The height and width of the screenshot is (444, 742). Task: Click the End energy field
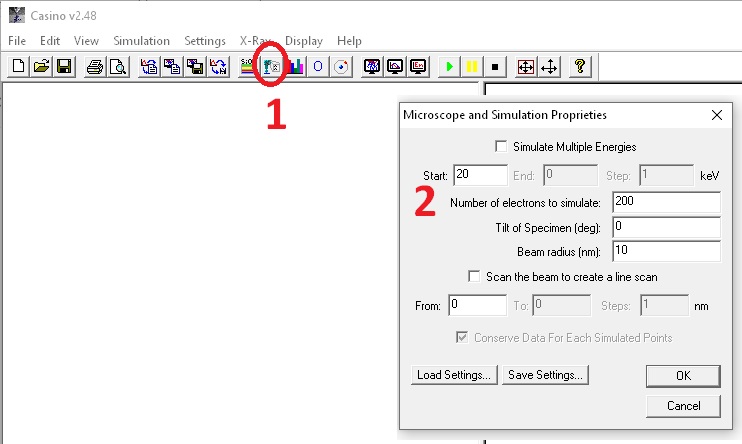coord(571,175)
